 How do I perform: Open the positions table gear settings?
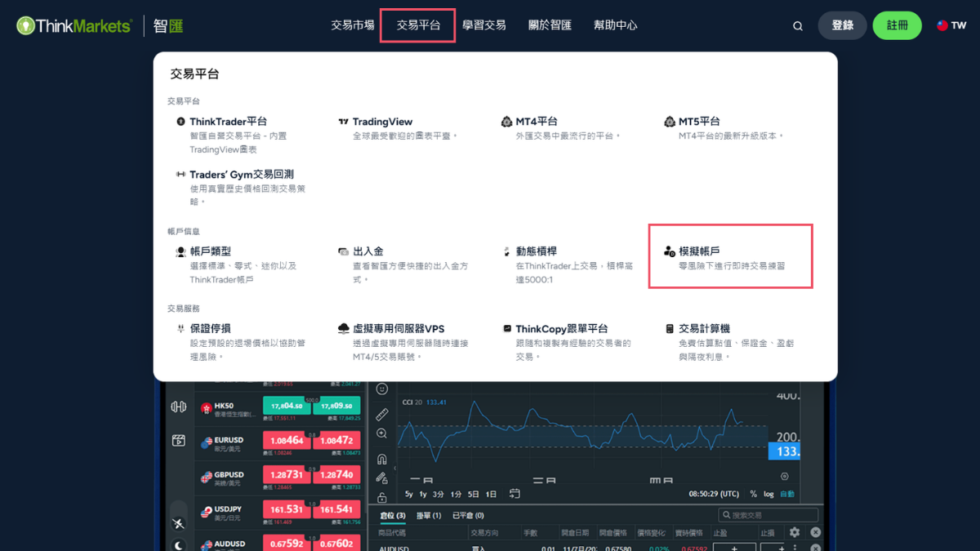pos(795,532)
